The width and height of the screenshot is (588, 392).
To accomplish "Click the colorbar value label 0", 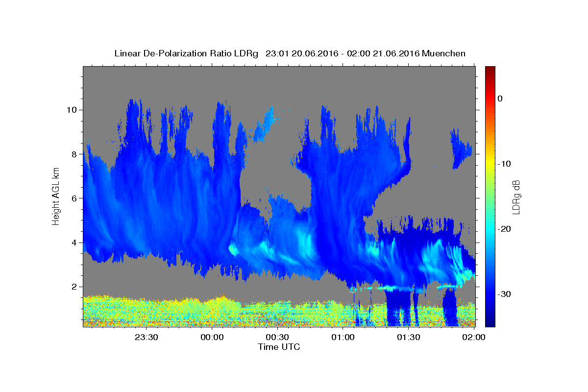I will coord(500,98).
